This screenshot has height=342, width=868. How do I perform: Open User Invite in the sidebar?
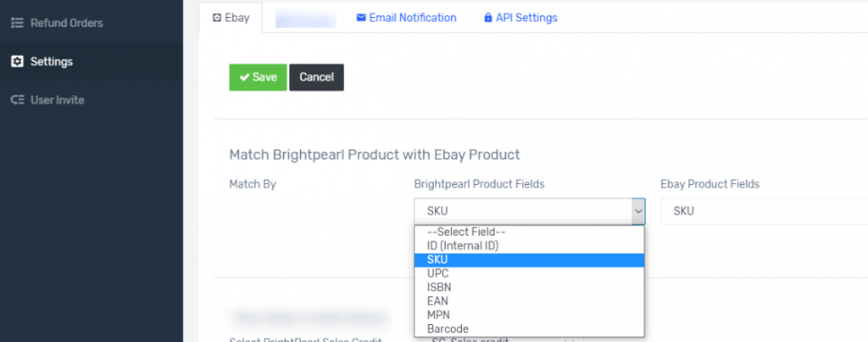tap(57, 100)
